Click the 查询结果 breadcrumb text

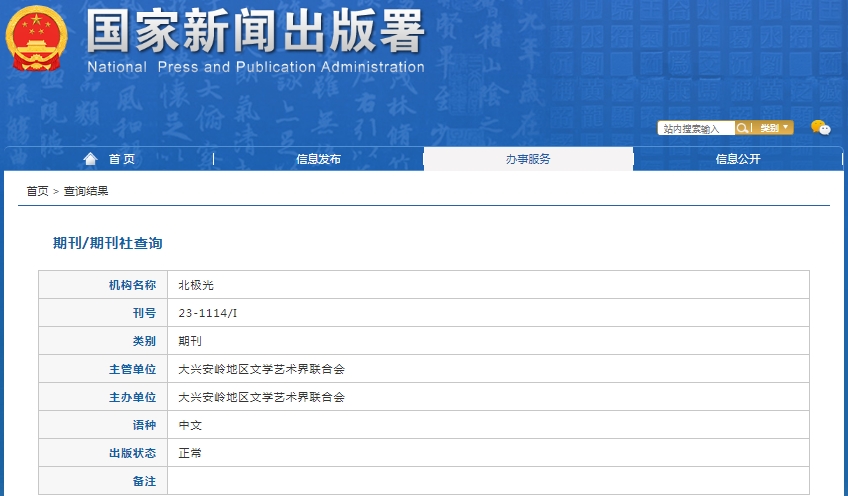86,191
